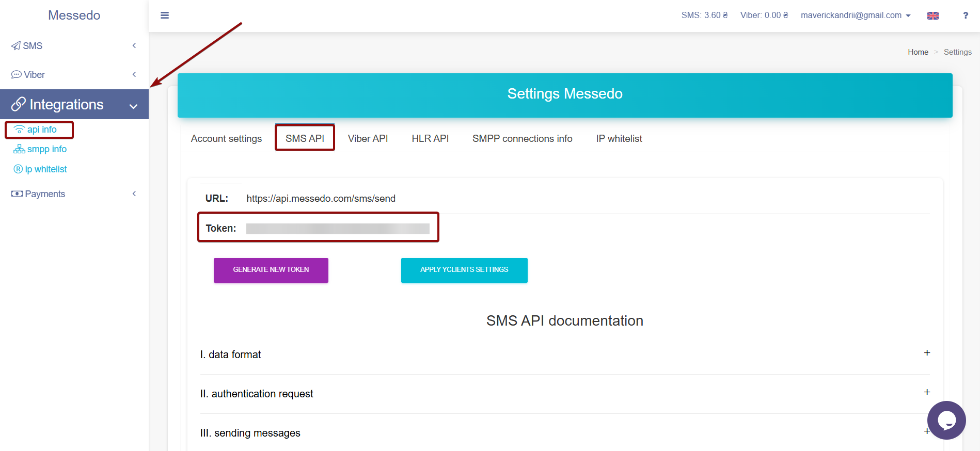
Task: Open api info sidebar link
Action: [42, 130]
